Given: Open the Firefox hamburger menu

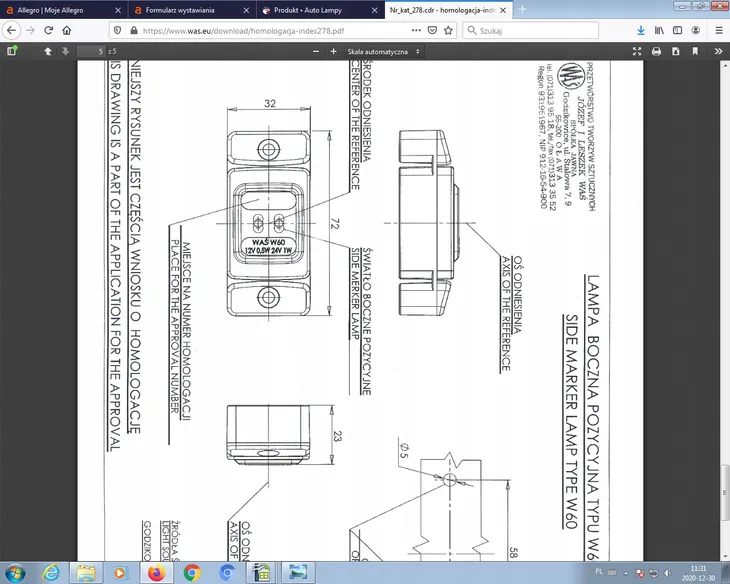Looking at the screenshot, I should tap(719, 30).
